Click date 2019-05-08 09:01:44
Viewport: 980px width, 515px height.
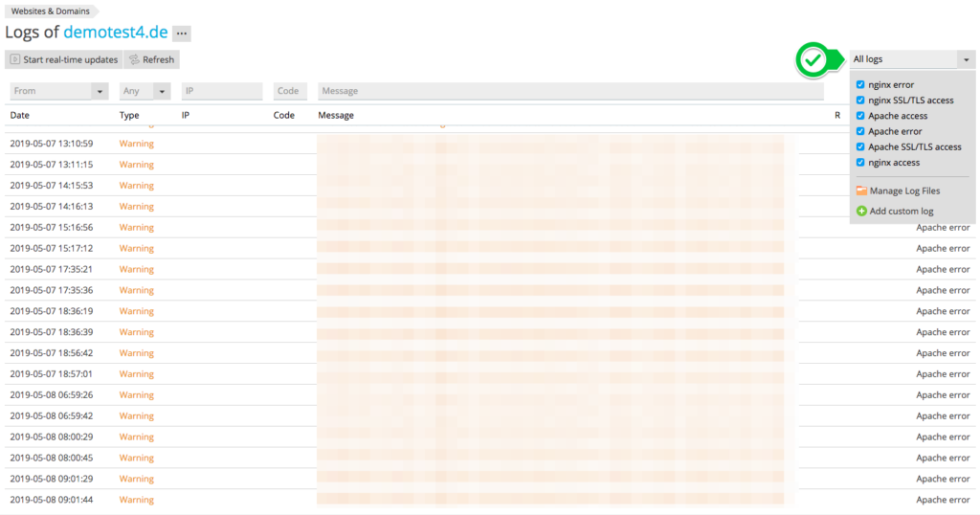52,500
